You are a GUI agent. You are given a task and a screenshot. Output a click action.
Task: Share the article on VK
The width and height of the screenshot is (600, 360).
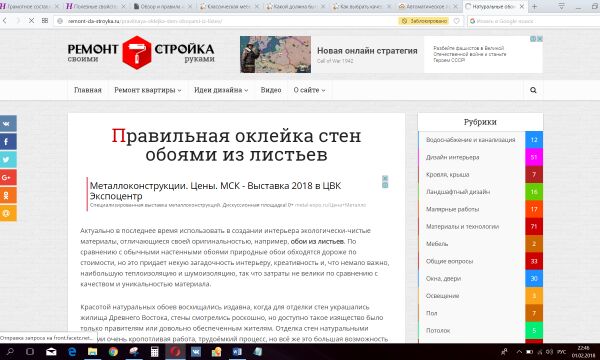point(8,124)
